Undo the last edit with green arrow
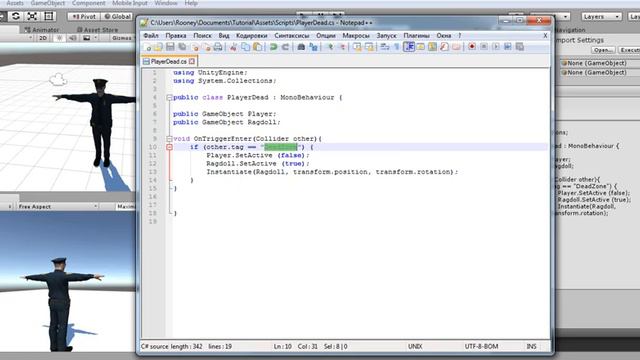640x360 pixels. [x=273, y=47]
